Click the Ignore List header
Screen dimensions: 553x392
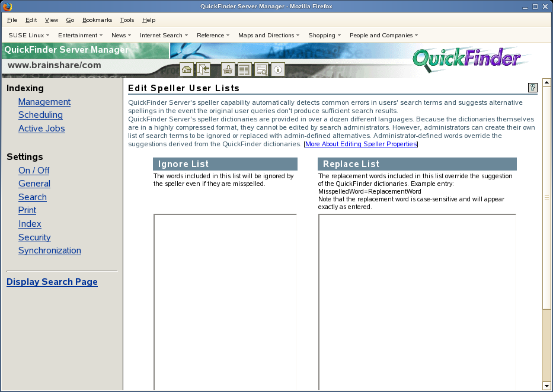[x=225, y=164]
